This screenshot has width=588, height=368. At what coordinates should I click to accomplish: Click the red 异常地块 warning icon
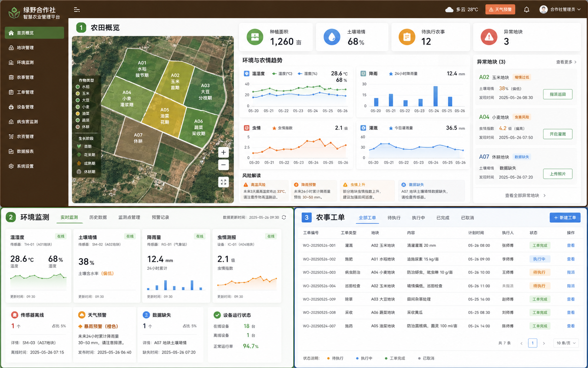coord(489,37)
